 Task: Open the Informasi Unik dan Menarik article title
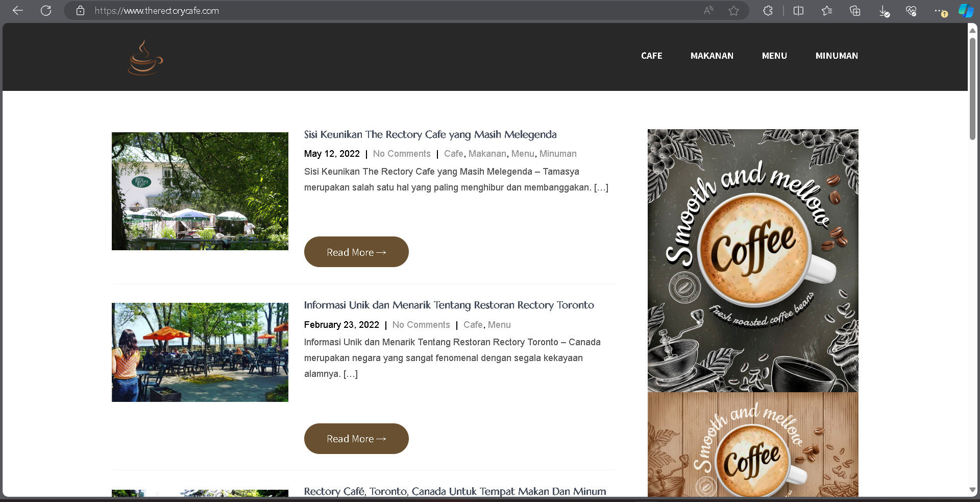click(449, 305)
